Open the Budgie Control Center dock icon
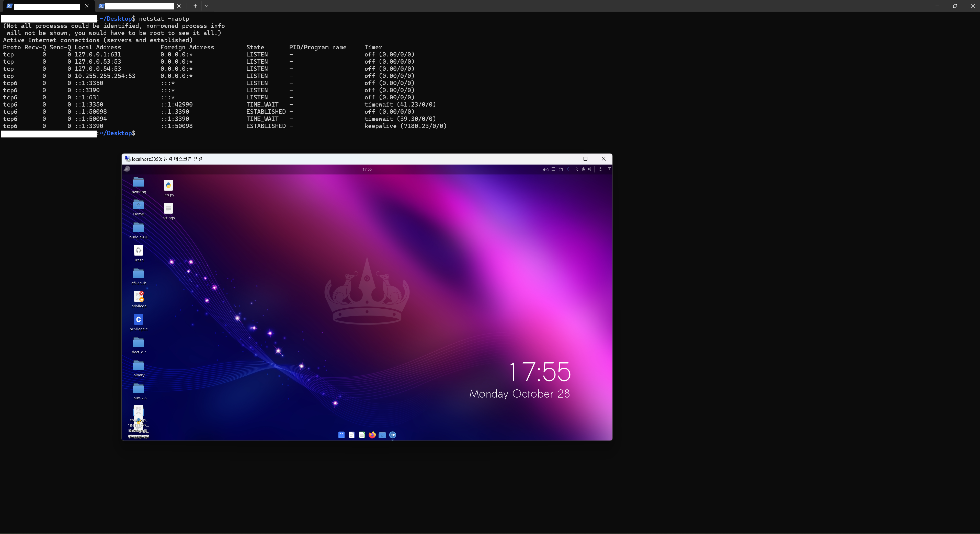 click(x=393, y=435)
